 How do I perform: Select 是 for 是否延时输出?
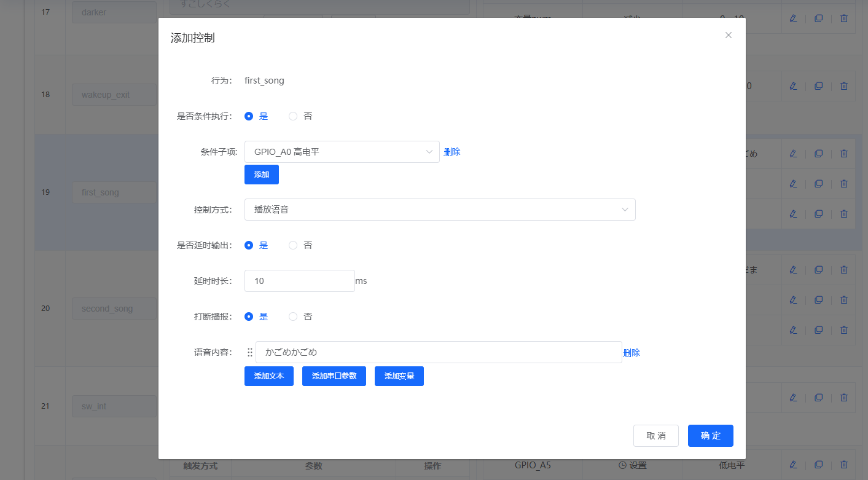click(x=249, y=245)
